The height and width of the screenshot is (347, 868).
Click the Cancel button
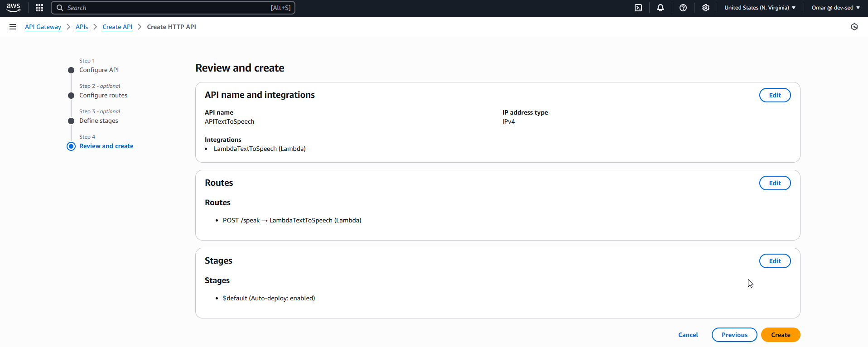pyautogui.click(x=688, y=335)
